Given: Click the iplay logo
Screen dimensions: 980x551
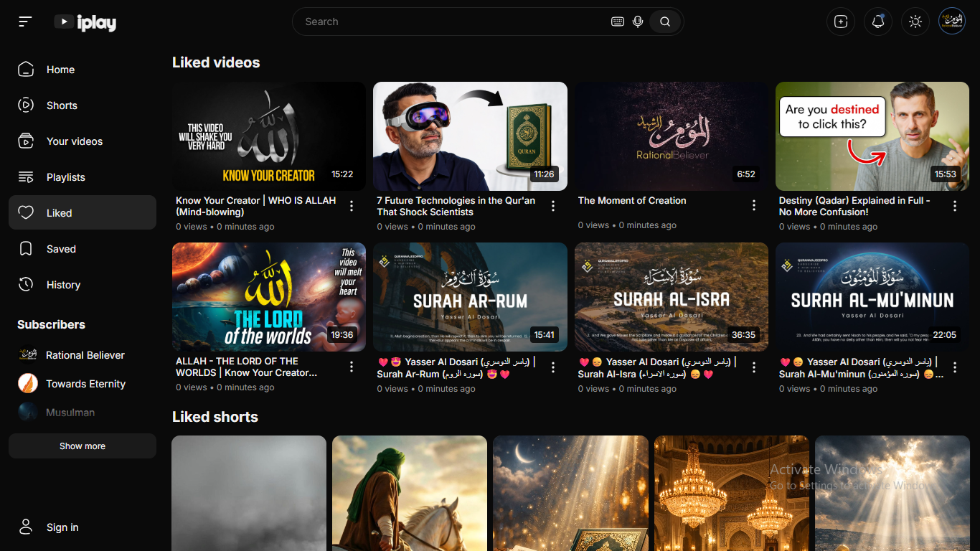Looking at the screenshot, I should [85, 22].
